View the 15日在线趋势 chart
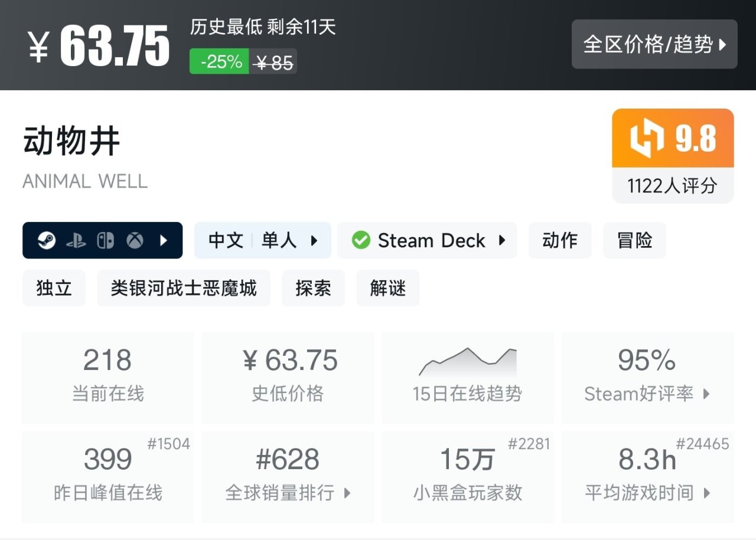This screenshot has height=540, width=756. pos(467,377)
